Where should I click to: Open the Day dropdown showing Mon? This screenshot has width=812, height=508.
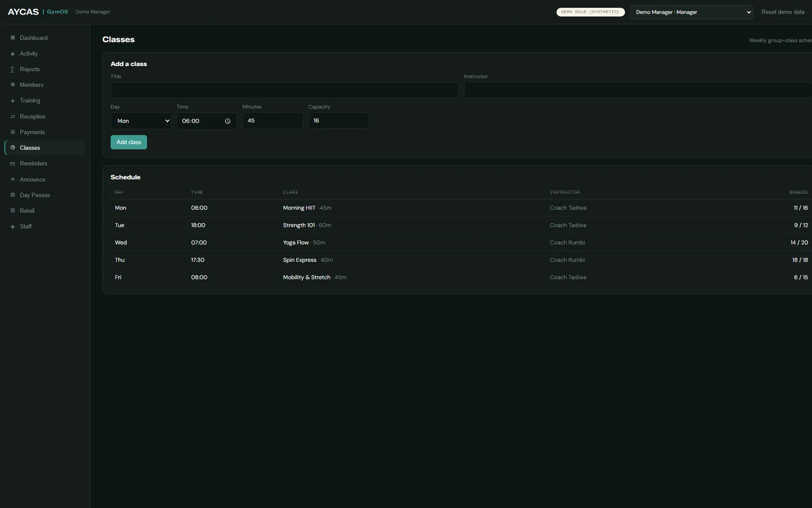[x=141, y=121]
